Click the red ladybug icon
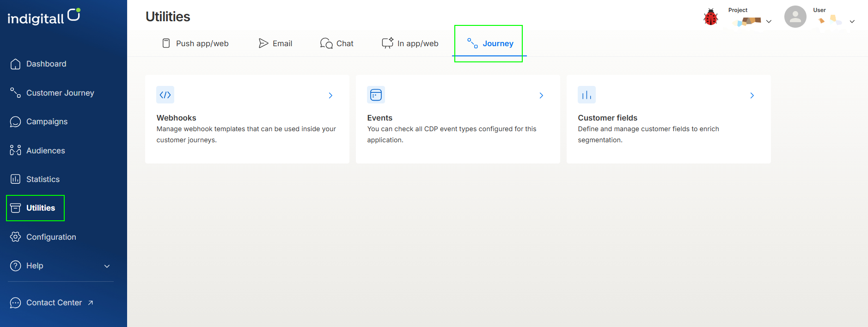The width and height of the screenshot is (868, 327). tap(711, 17)
